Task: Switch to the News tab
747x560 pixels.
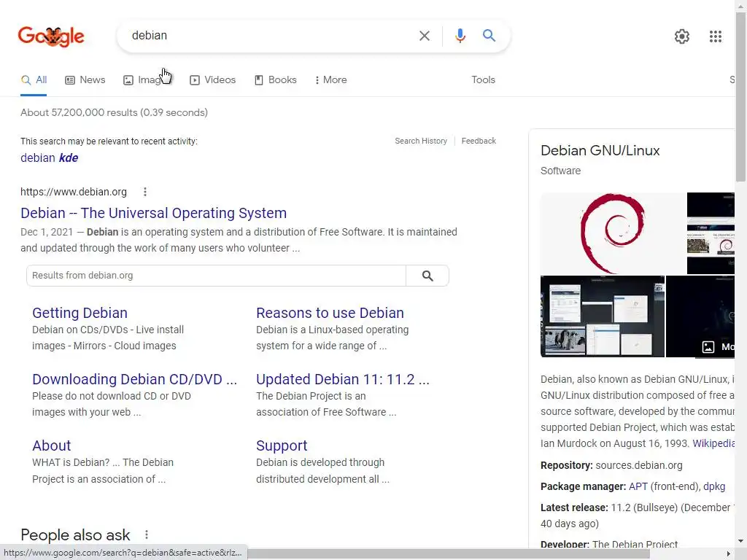Action: (x=85, y=80)
